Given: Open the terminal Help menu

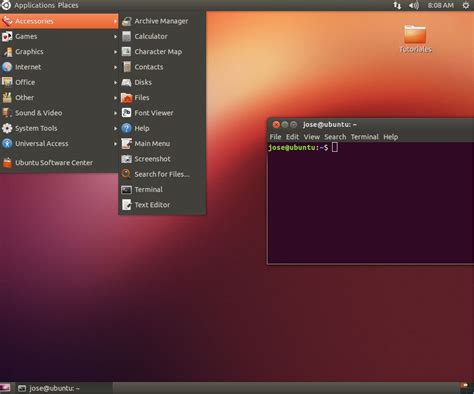Looking at the screenshot, I should click(391, 137).
